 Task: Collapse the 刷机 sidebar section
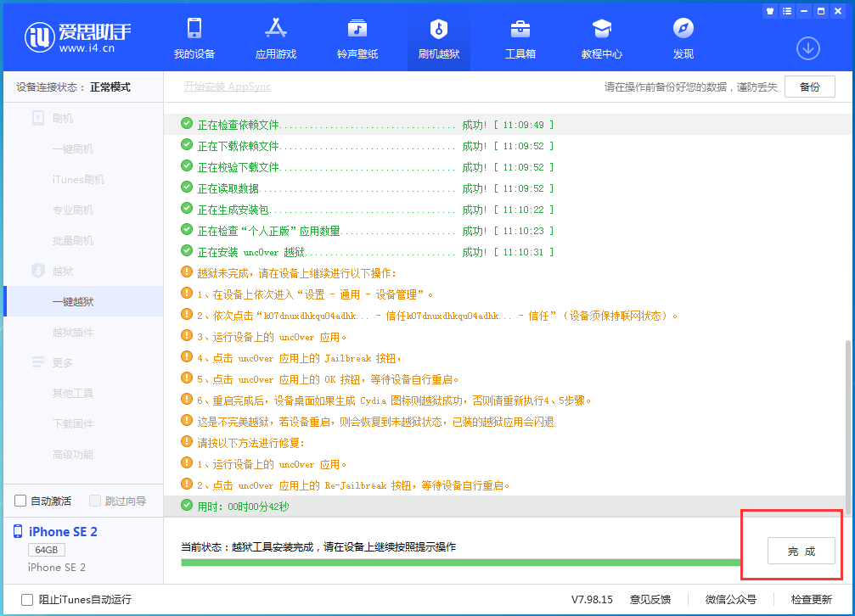pyautogui.click(x=63, y=118)
